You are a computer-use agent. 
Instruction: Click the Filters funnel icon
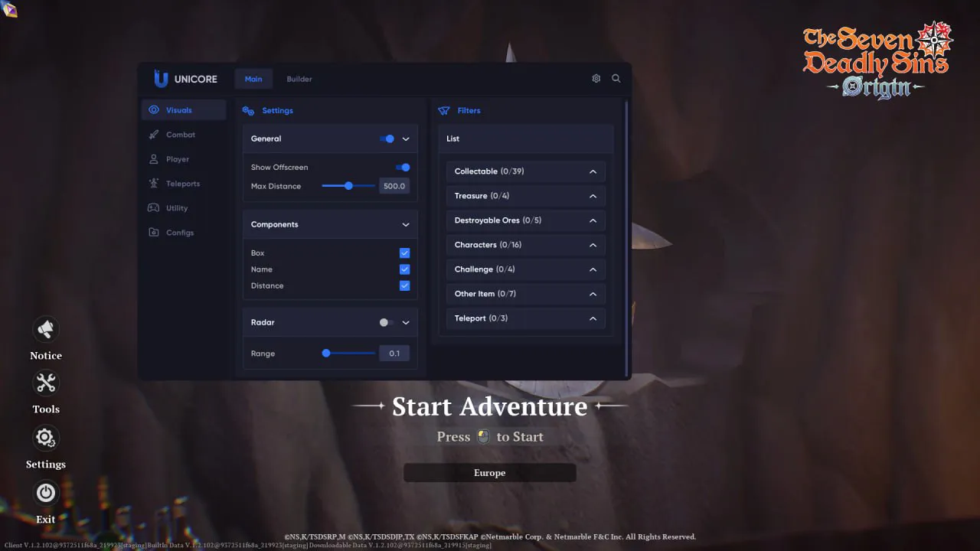click(444, 111)
